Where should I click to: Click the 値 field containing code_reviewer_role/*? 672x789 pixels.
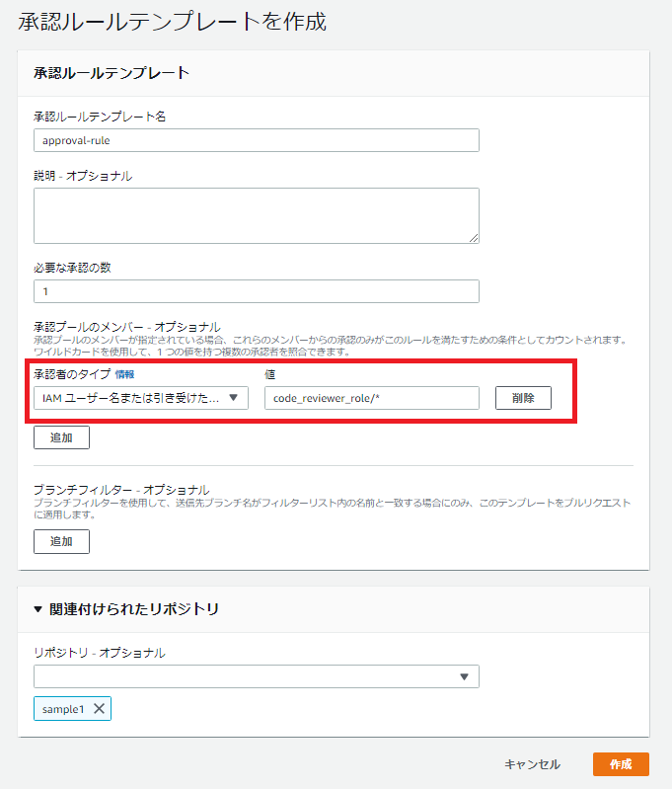tap(371, 398)
